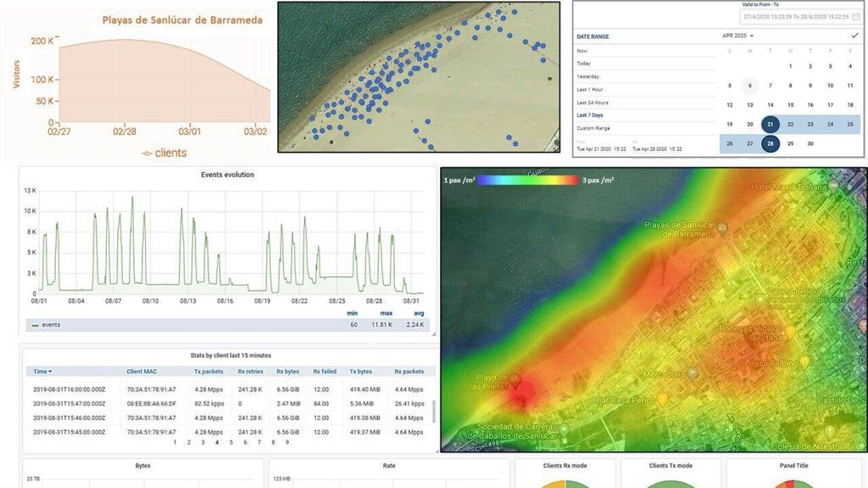This screenshot has height=488, width=868.
Task: Sort by the Tx bytes column header
Action: click(361, 372)
